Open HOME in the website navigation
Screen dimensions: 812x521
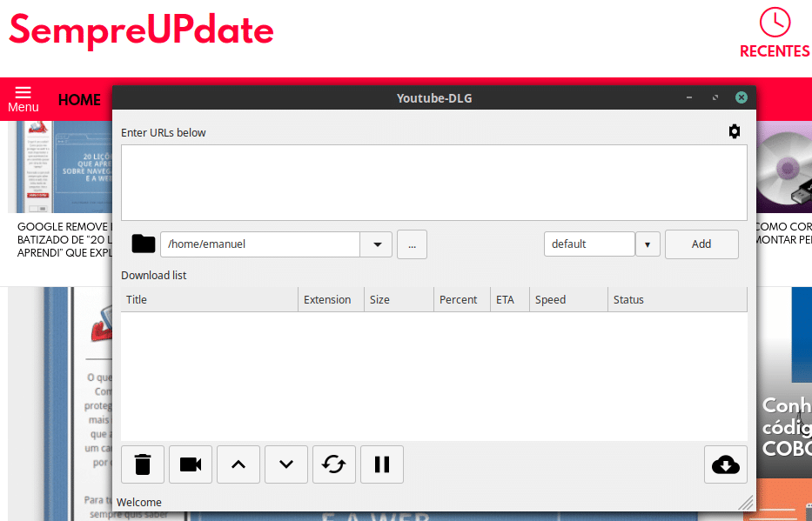coord(79,99)
